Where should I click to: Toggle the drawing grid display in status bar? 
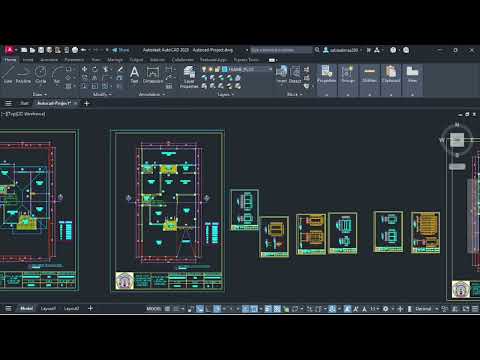(x=167, y=309)
